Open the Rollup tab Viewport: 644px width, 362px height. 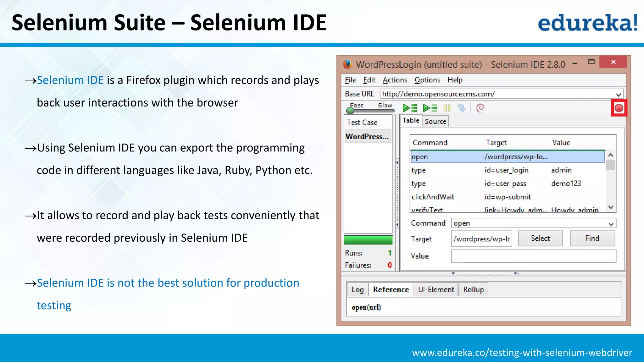pos(474,289)
